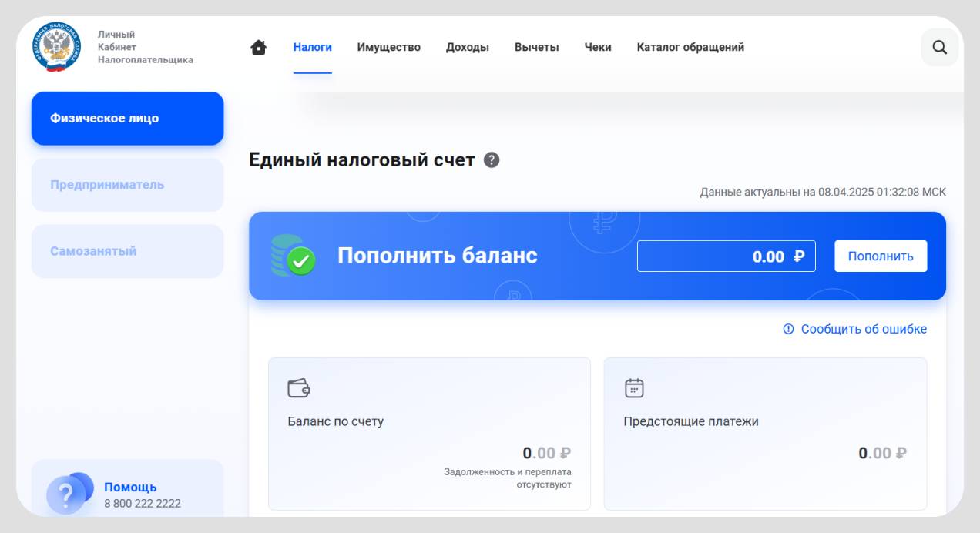Open the Налоги tab
Screen dimensions: 980x533
pos(312,48)
